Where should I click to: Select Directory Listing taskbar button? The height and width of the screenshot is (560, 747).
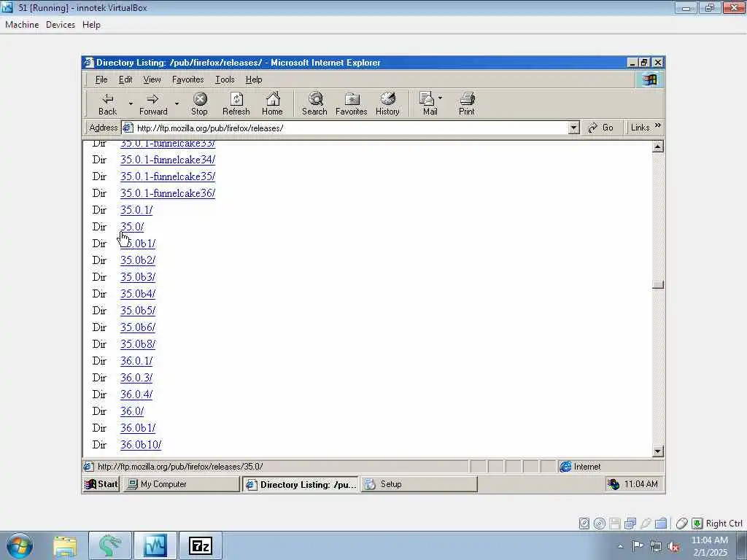pos(300,484)
